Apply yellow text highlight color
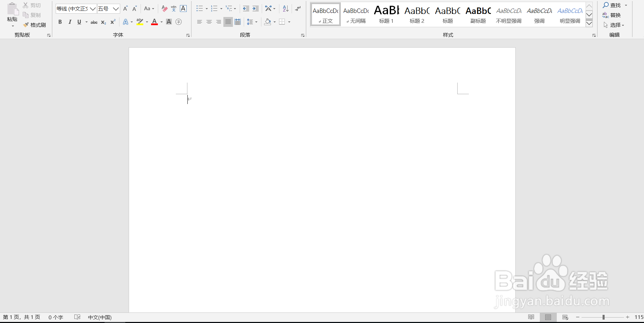644x323 pixels. tap(140, 22)
